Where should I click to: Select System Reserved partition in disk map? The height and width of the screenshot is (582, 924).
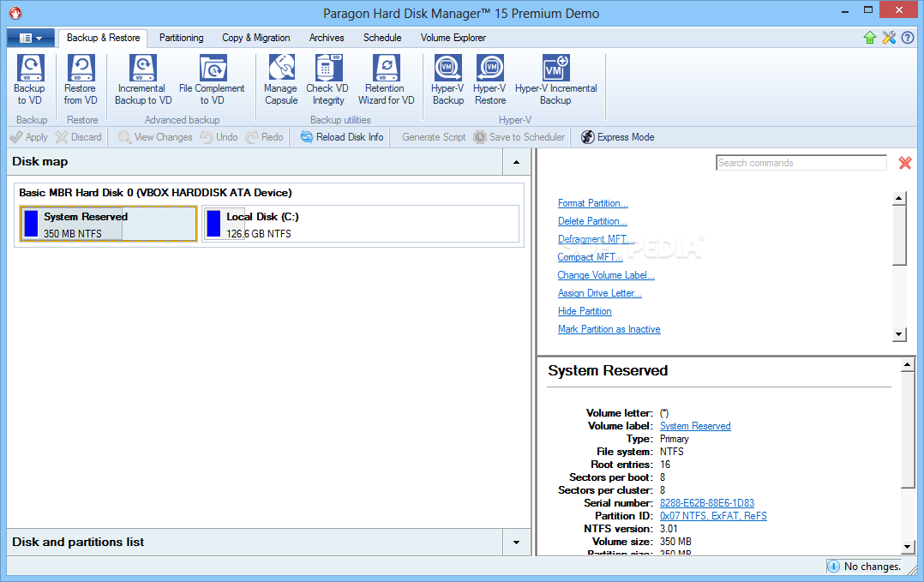[108, 224]
